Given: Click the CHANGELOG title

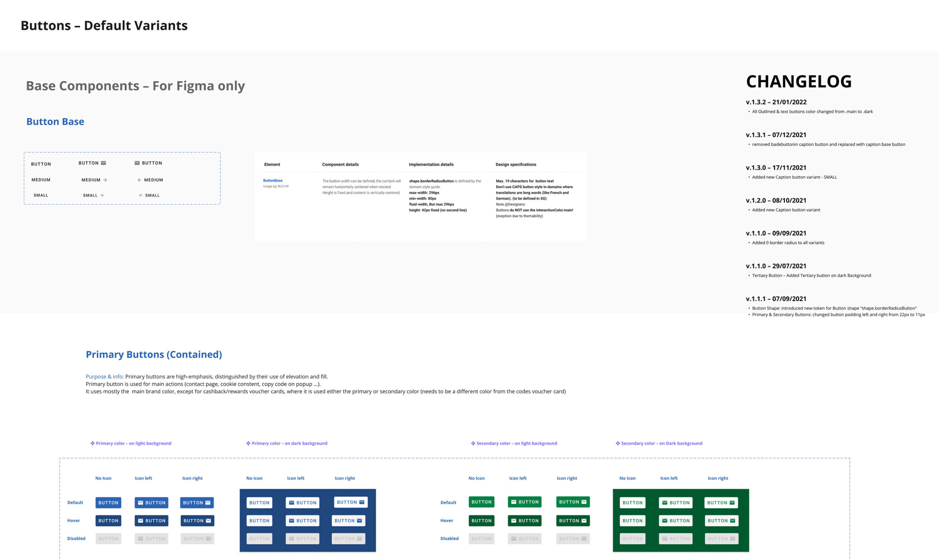Looking at the screenshot, I should tap(799, 81).
